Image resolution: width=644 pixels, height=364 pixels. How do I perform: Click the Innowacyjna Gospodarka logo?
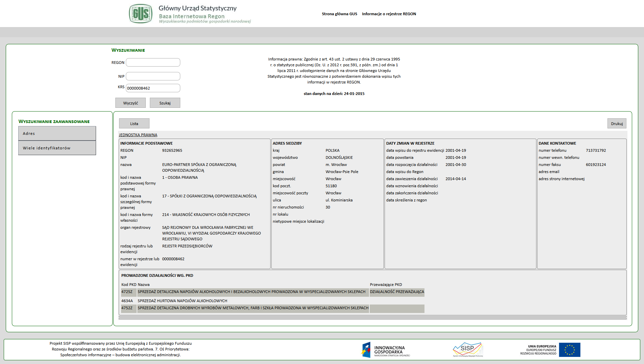coord(386,350)
